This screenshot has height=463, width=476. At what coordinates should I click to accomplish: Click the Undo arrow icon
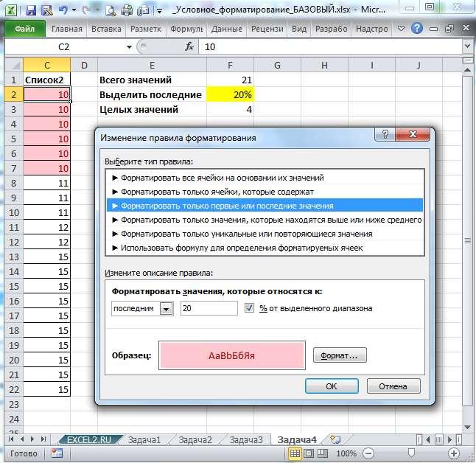pos(63,10)
